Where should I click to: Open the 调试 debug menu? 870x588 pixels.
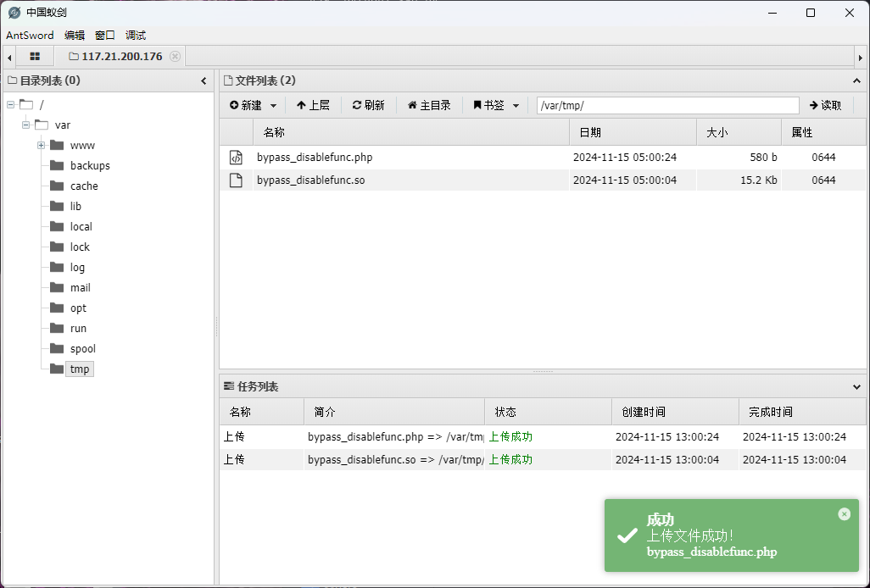point(136,36)
